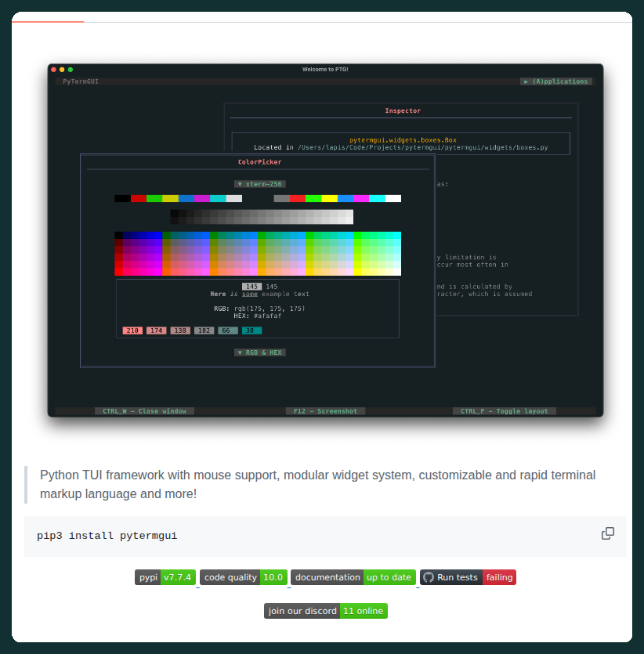The image size is (644, 654).
Task: Click the PyTermGUI demo screenshot image
Action: [x=325, y=240]
